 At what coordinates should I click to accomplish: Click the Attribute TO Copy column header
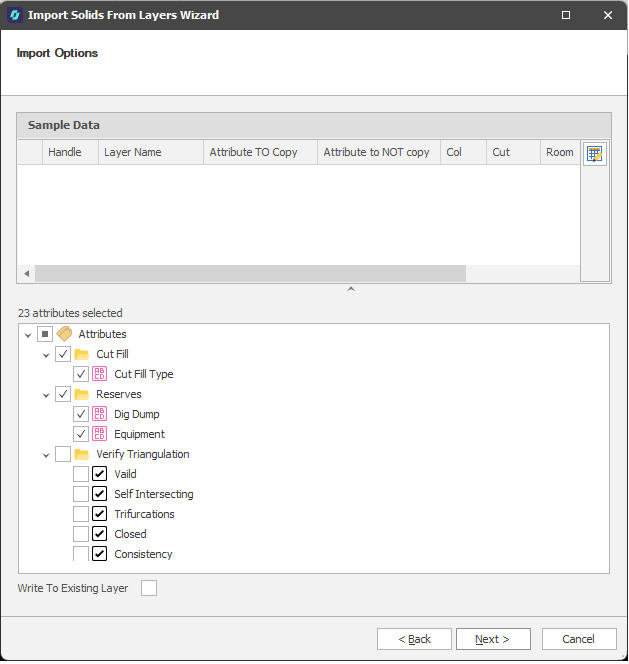(260, 152)
